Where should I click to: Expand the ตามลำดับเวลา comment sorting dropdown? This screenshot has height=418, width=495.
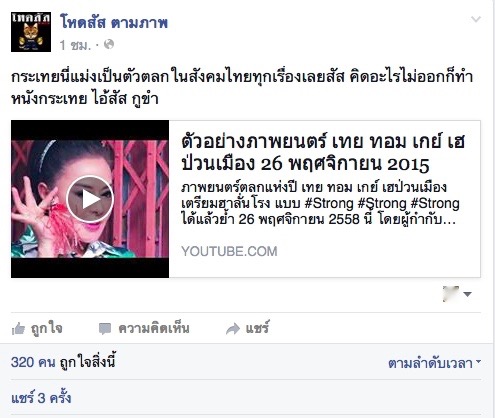pyautogui.click(x=434, y=363)
